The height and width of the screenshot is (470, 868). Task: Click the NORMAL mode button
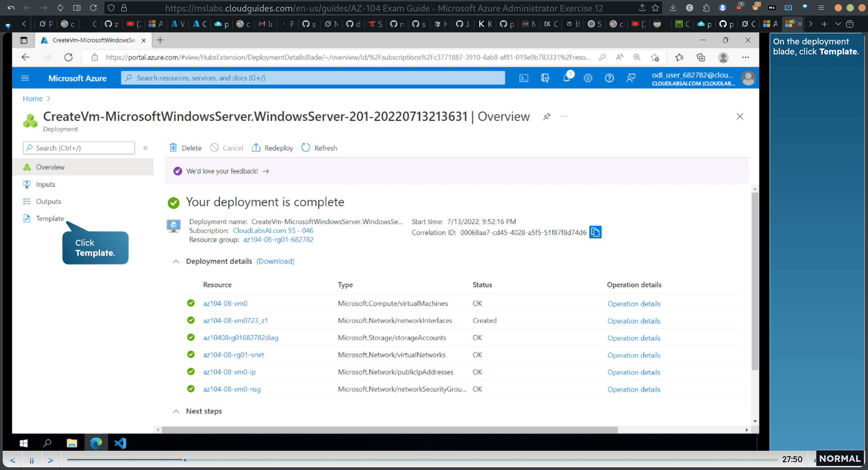pos(840,459)
